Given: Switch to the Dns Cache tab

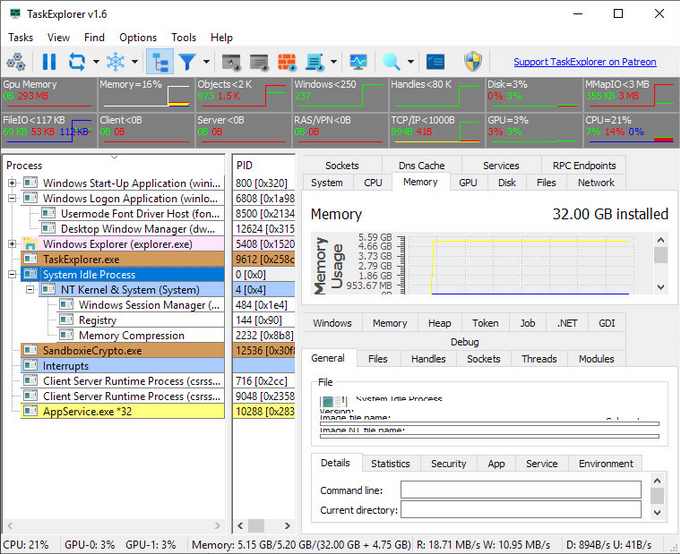Looking at the screenshot, I should pos(421,165).
